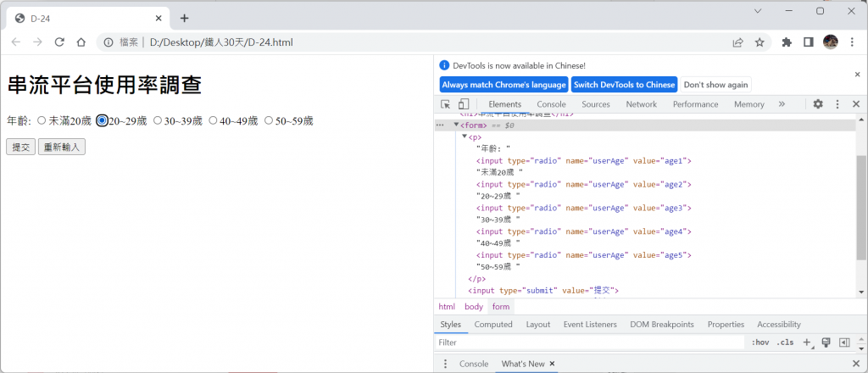Open the Properties pane tab
Image resolution: width=868 pixels, height=373 pixels.
pyautogui.click(x=726, y=325)
